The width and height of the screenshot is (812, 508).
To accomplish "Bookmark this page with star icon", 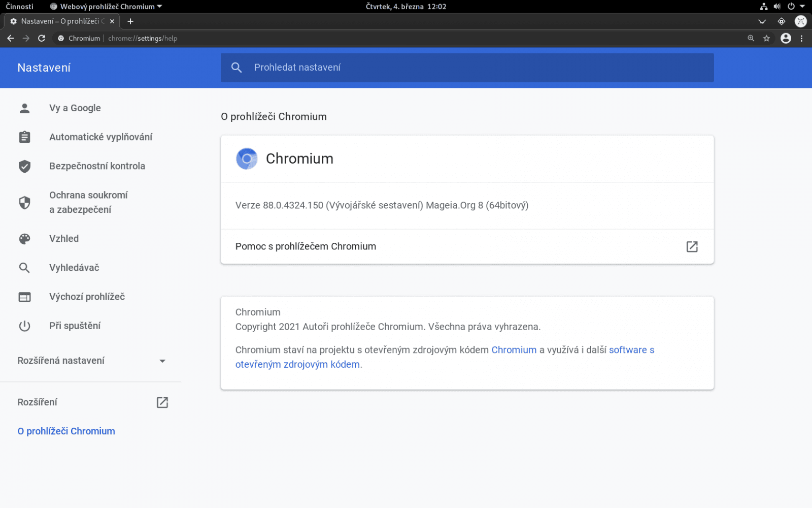I will click(766, 38).
